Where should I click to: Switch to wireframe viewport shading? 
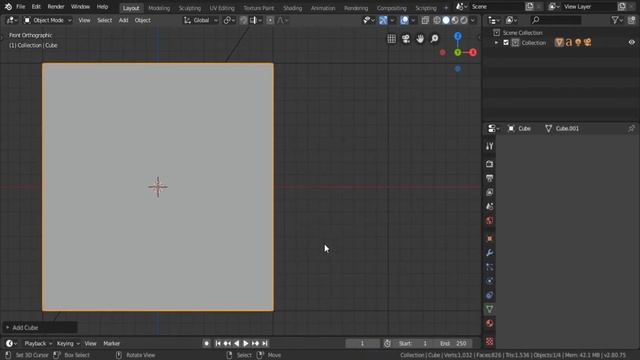[x=437, y=20]
